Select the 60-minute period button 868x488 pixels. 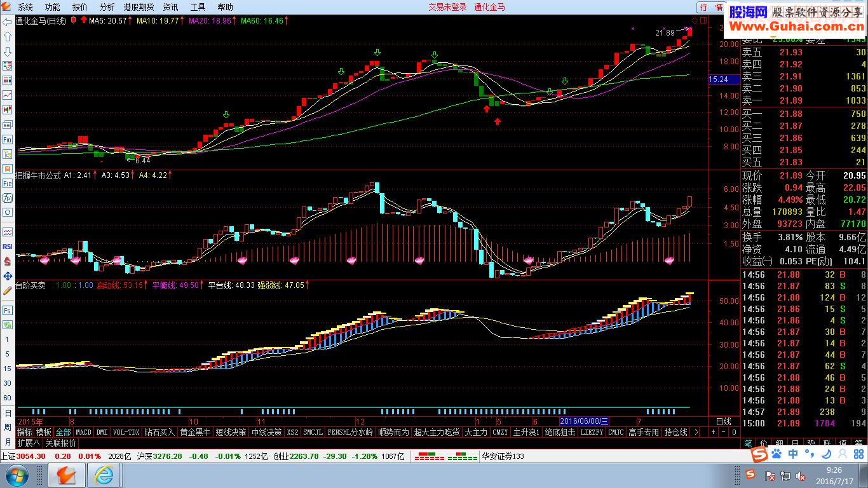click(x=8, y=398)
